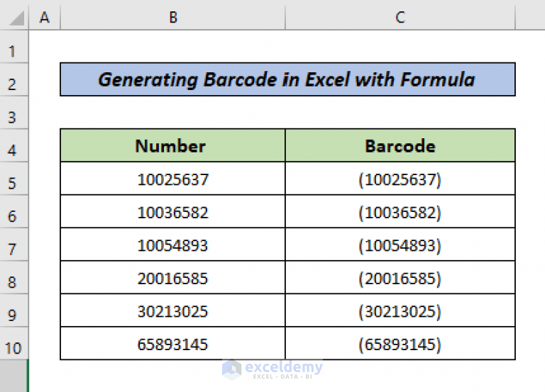This screenshot has height=392, width=545.
Task: Select the Barcode header cell
Action: click(x=400, y=145)
